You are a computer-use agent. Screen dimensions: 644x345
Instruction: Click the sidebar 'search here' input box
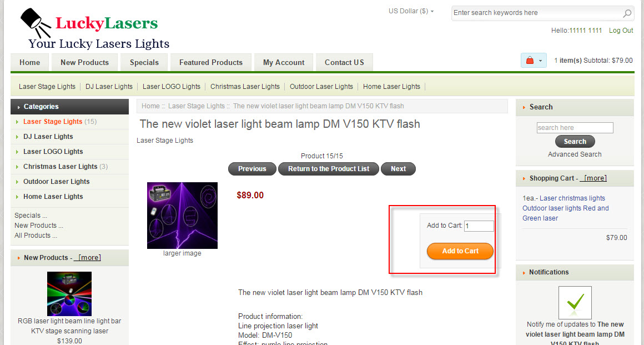pos(575,127)
